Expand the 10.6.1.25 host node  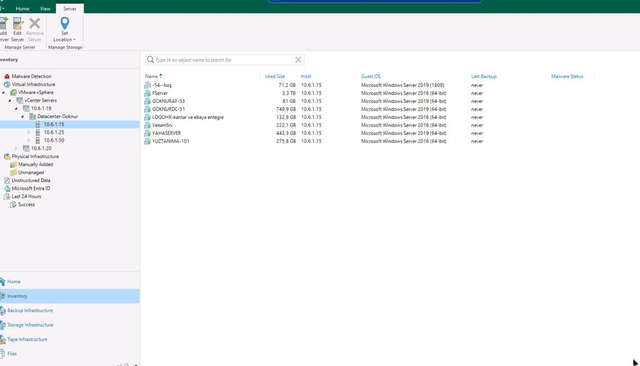click(x=29, y=132)
